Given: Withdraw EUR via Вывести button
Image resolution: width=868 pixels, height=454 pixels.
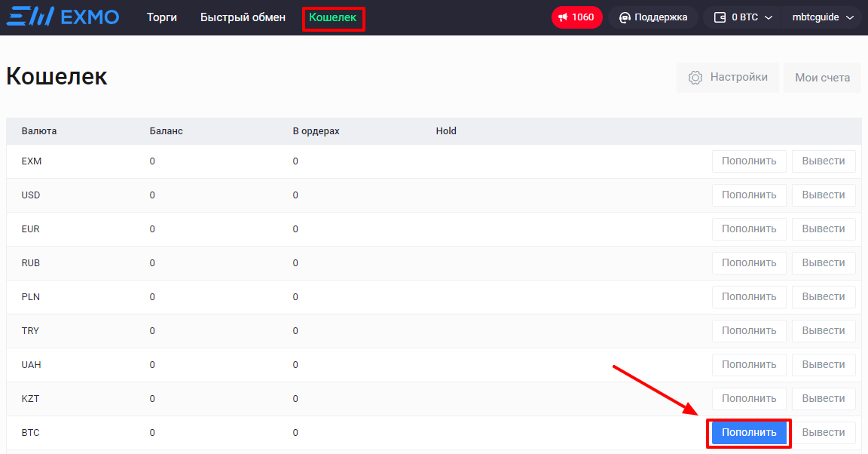Looking at the screenshot, I should click(824, 229).
